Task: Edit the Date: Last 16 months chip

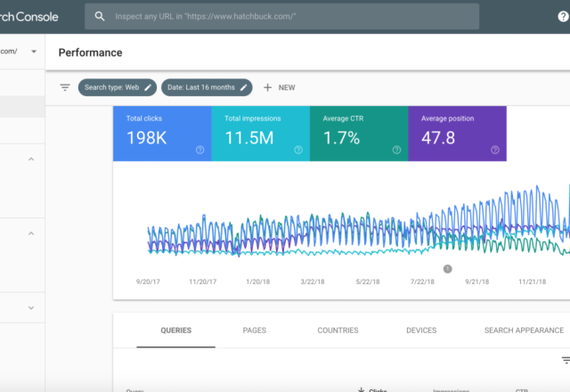Action: pyautogui.click(x=207, y=87)
